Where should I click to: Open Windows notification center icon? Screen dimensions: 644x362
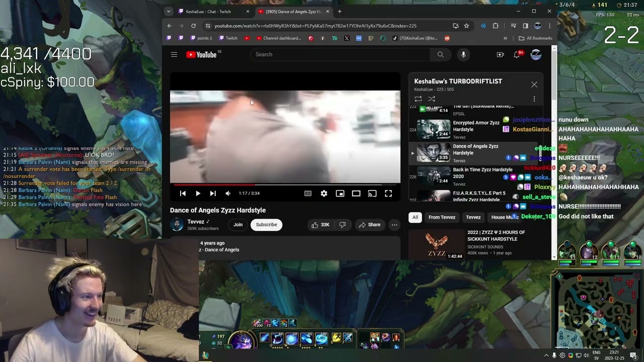pos(633,355)
